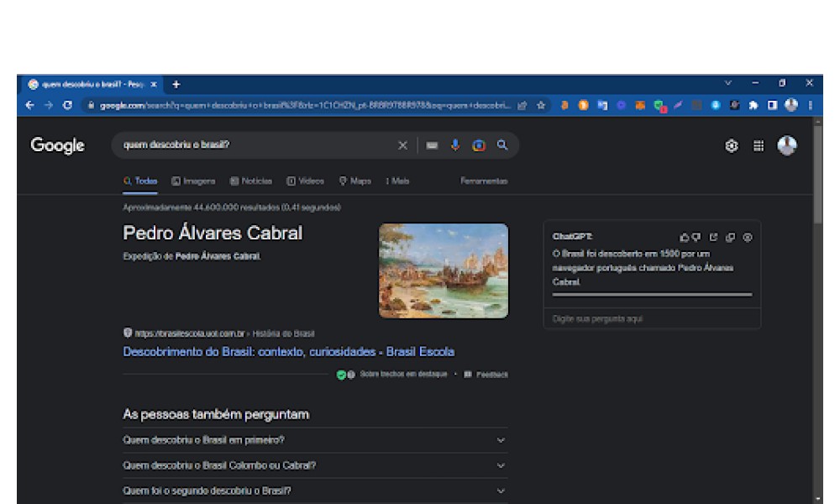Reload the page with the refresh icon
The height and width of the screenshot is (504, 840).
point(67,106)
